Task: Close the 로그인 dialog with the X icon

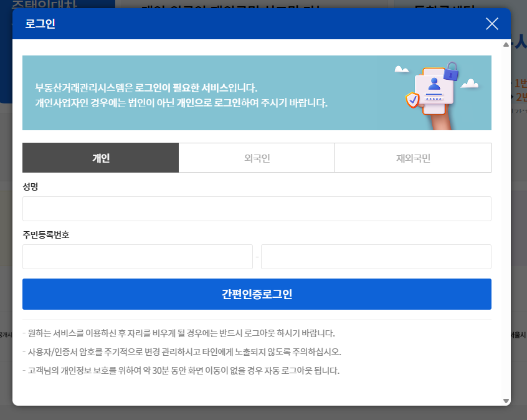Action: (x=491, y=24)
